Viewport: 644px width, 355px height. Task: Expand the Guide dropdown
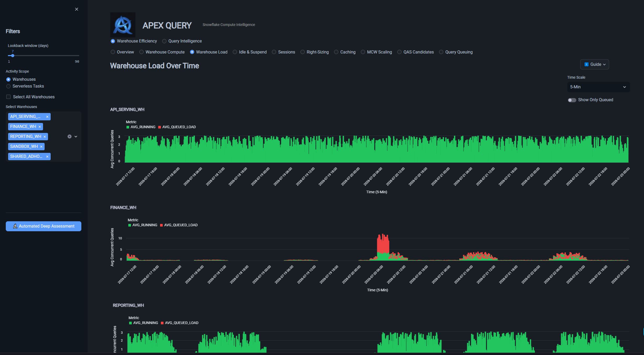594,64
